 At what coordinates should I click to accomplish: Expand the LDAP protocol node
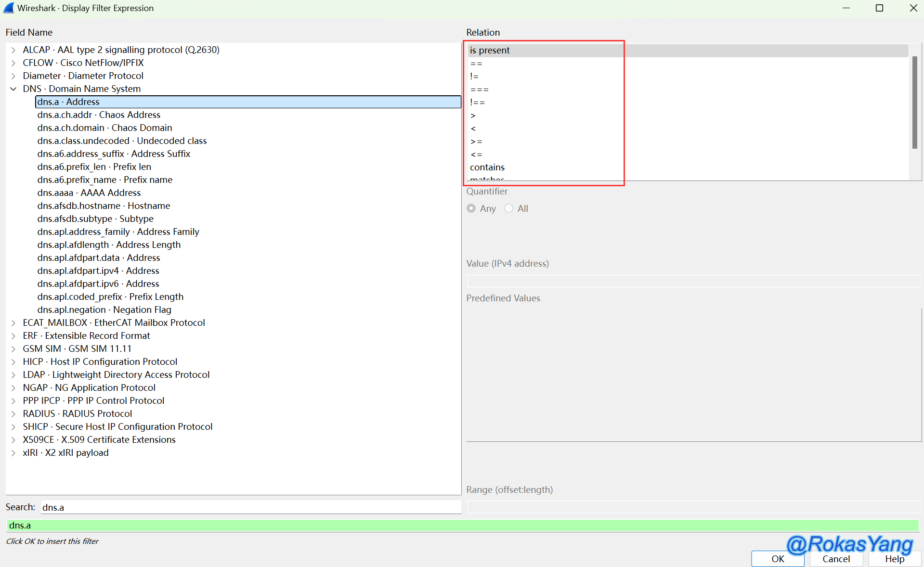[x=13, y=375]
